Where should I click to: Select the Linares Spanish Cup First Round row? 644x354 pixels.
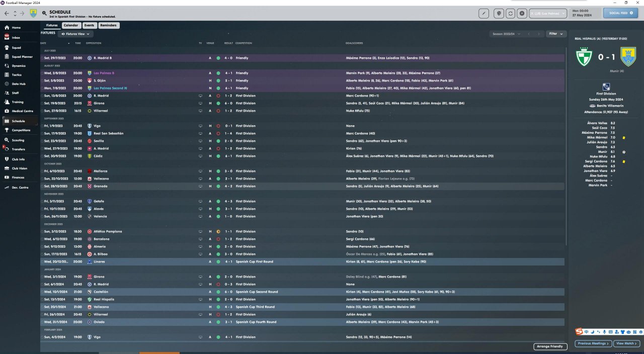pyautogui.click(x=302, y=261)
